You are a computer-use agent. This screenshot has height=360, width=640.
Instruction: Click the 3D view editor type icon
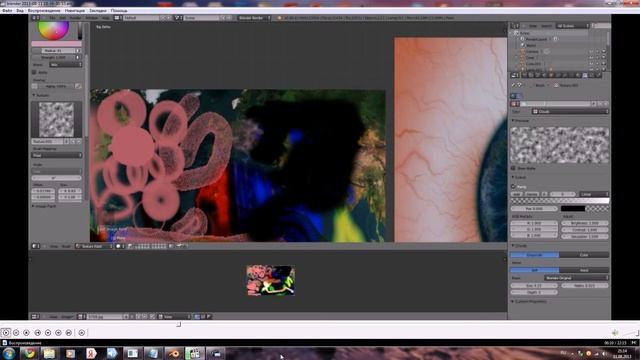(x=36, y=246)
